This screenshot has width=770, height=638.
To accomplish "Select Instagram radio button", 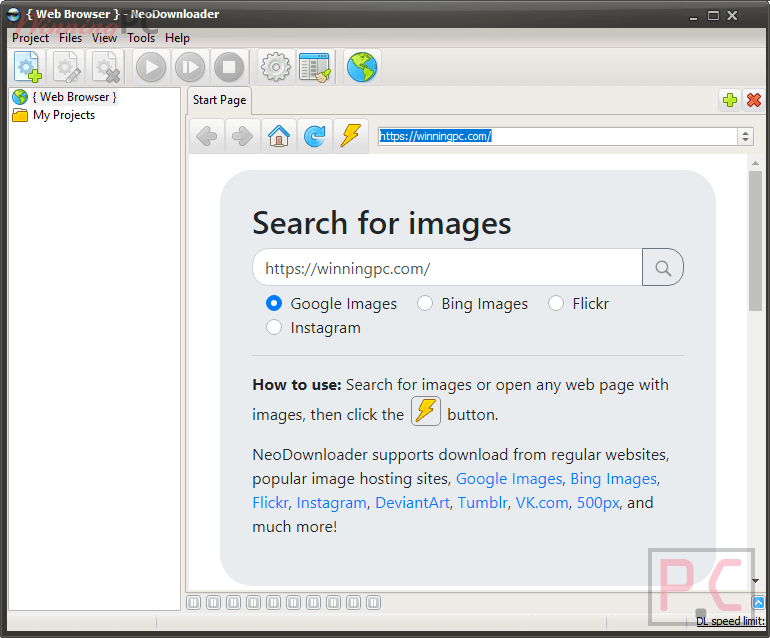I will pyautogui.click(x=274, y=327).
